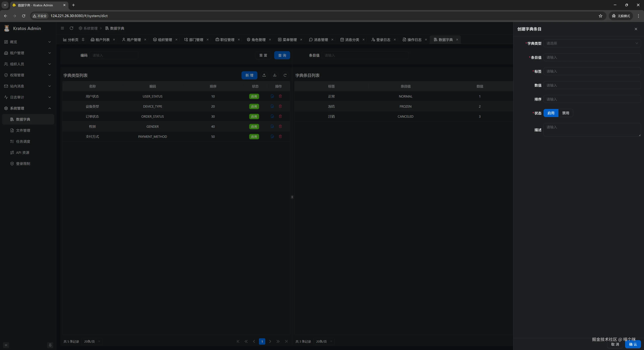Image resolution: width=644 pixels, height=350 pixels.
Task: Click the upload icon in dictionary type list
Action: coord(264,75)
